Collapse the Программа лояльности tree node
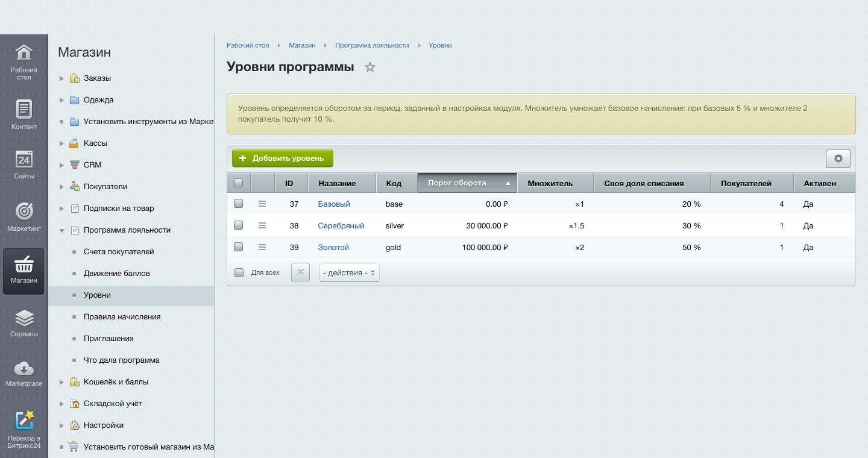This screenshot has height=458, width=868. pyautogui.click(x=61, y=230)
